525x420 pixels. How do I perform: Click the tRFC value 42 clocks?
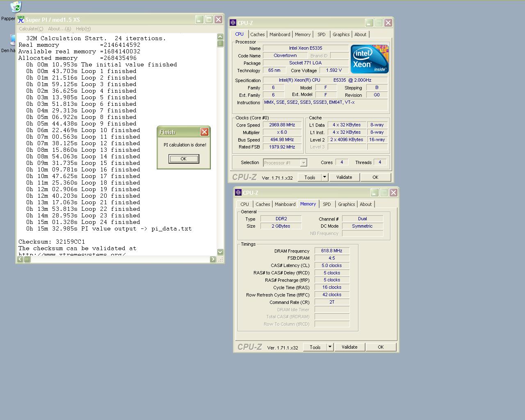332,294
